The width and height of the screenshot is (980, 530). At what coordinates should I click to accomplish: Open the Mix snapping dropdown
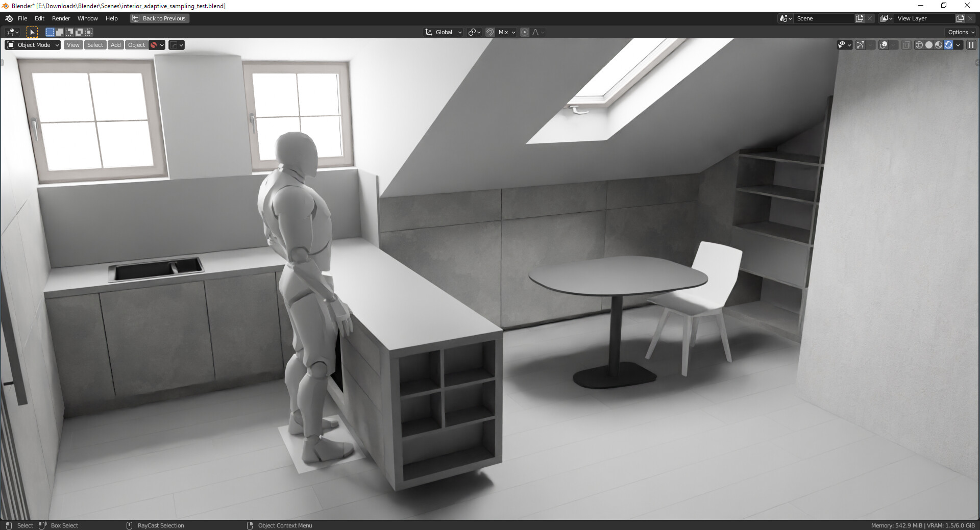click(x=506, y=32)
